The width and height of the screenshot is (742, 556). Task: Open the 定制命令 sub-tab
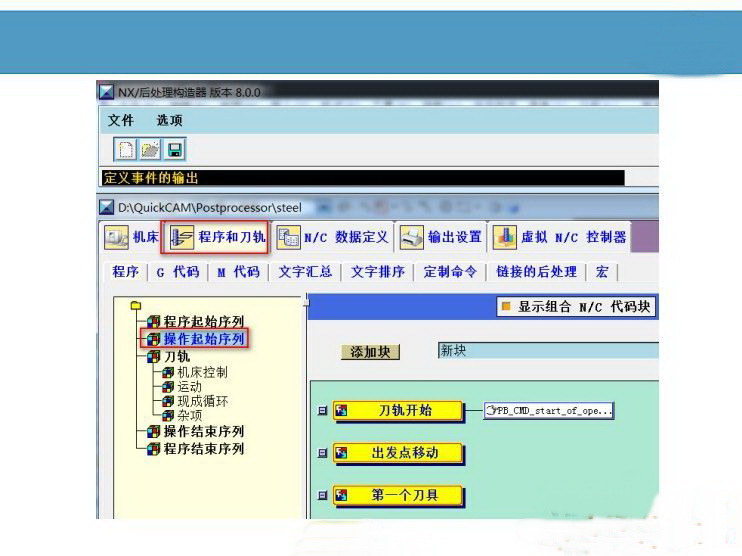point(450,272)
